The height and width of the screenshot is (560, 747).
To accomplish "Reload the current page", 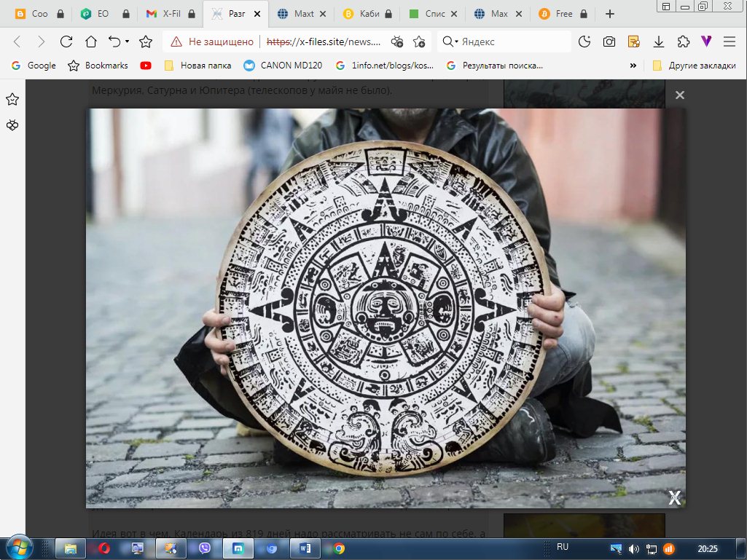I will [x=66, y=42].
